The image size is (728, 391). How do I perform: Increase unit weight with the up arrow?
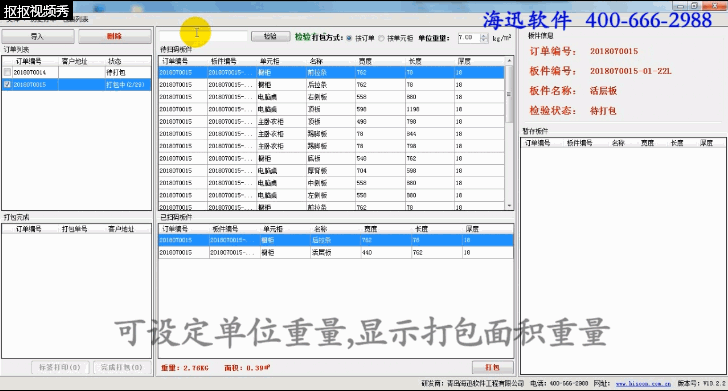click(x=484, y=35)
